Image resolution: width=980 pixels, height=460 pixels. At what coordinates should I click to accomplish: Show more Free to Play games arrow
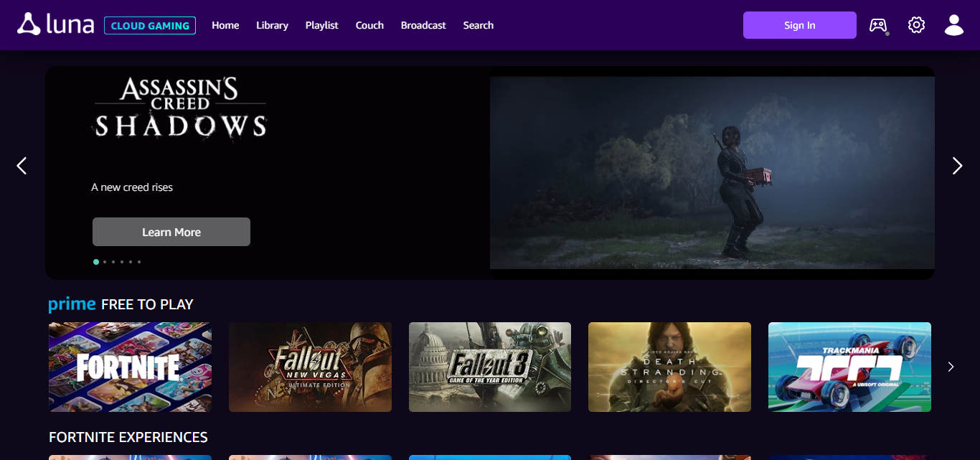pyautogui.click(x=951, y=367)
